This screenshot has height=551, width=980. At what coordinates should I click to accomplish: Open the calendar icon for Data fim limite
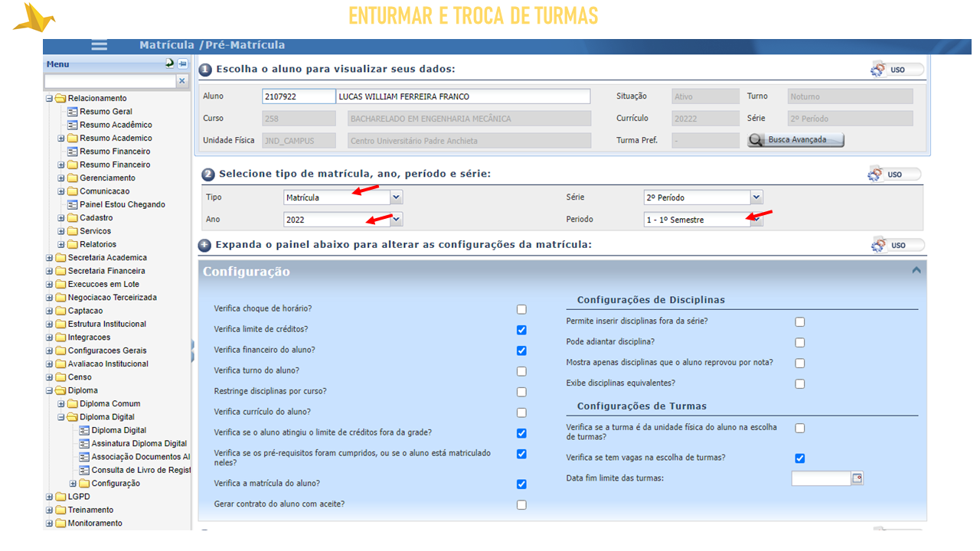click(x=857, y=478)
